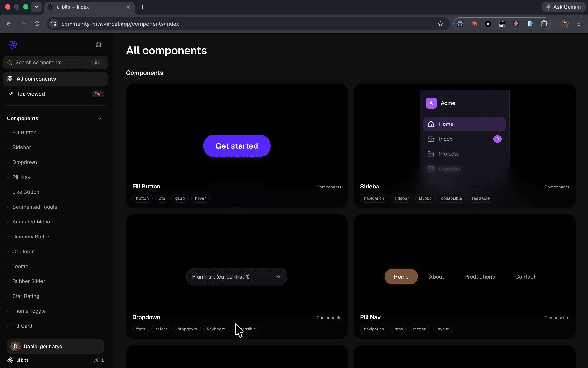This screenshot has height=368, width=588.
Task: Click the Ask Gemini button
Action: (563, 7)
